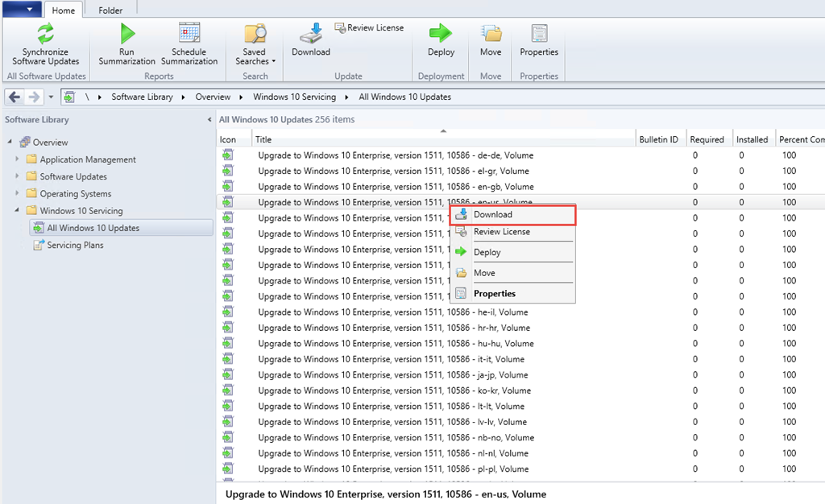This screenshot has width=825, height=504.
Task: Select the ja-jp, Volume update row
Action: (520, 375)
